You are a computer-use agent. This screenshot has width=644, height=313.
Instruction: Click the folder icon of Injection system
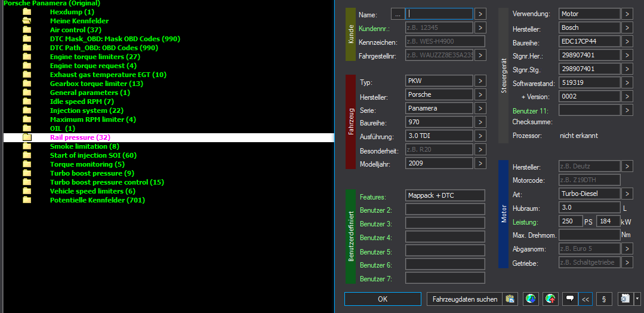pos(27,111)
